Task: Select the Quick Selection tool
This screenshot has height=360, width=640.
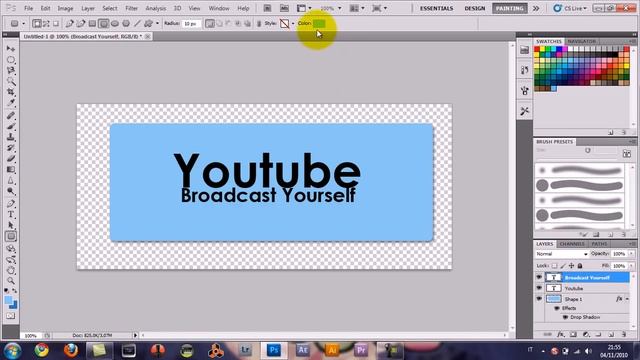Action: point(11,81)
